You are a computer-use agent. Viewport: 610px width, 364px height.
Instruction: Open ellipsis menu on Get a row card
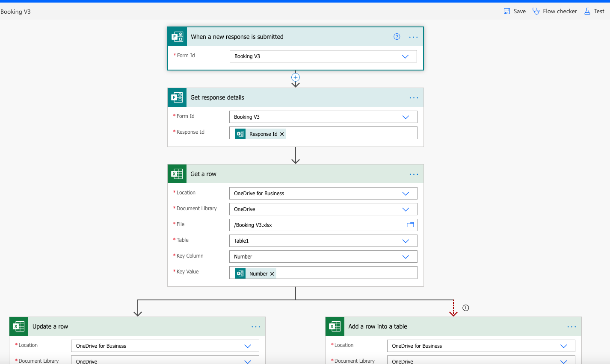click(414, 174)
